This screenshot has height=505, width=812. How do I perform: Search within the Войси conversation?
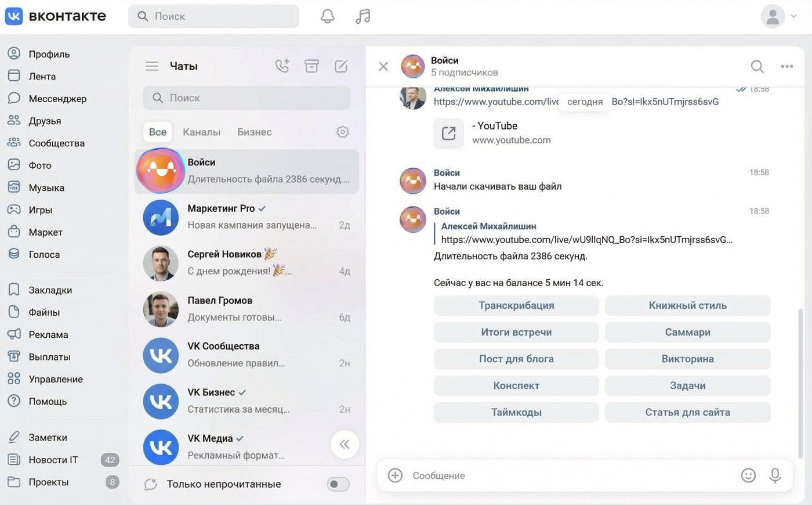pyautogui.click(x=757, y=66)
